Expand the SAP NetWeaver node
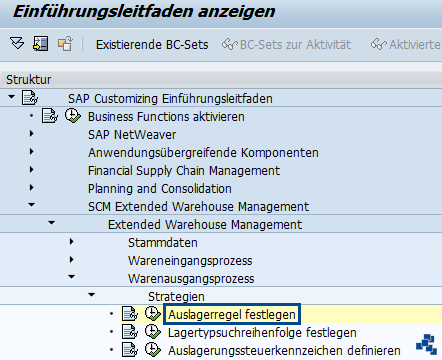Viewport: 442px width, 360px height. click(32, 134)
